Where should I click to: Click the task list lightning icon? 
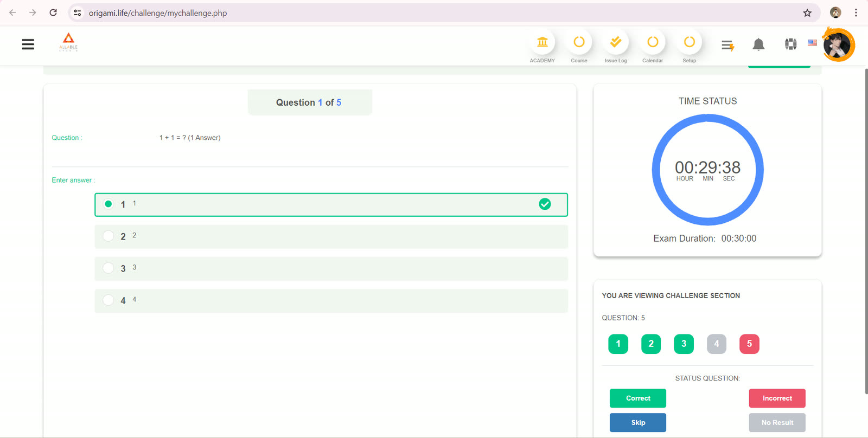pos(727,46)
